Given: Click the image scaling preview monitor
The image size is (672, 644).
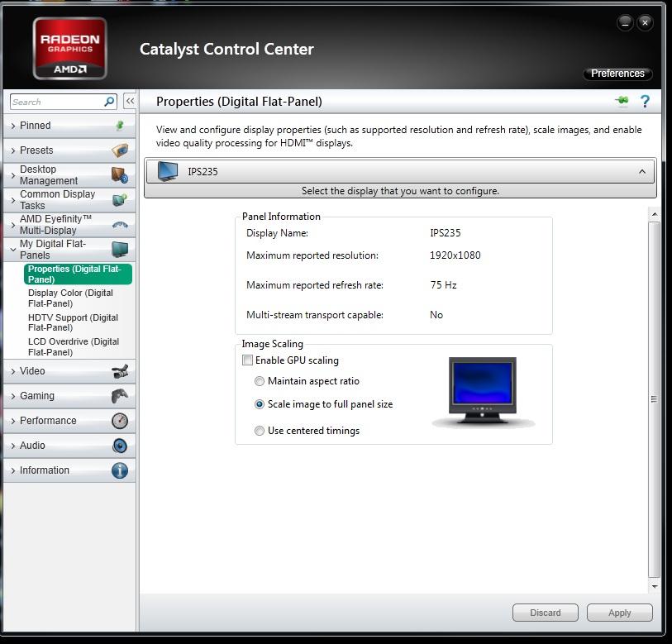Looking at the screenshot, I should point(483,391).
